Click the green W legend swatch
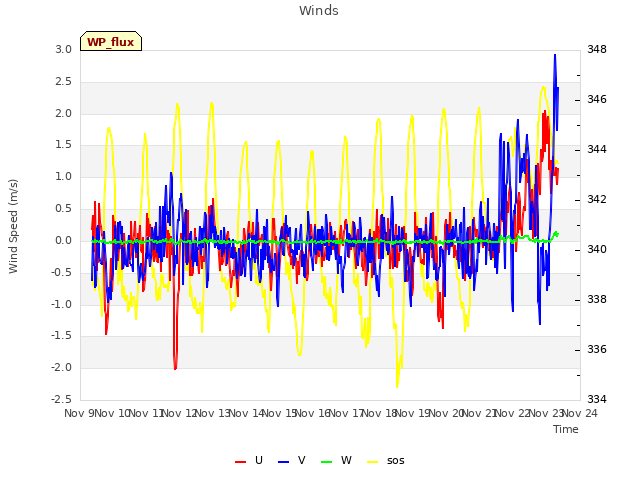640x480 pixels. coord(327,462)
